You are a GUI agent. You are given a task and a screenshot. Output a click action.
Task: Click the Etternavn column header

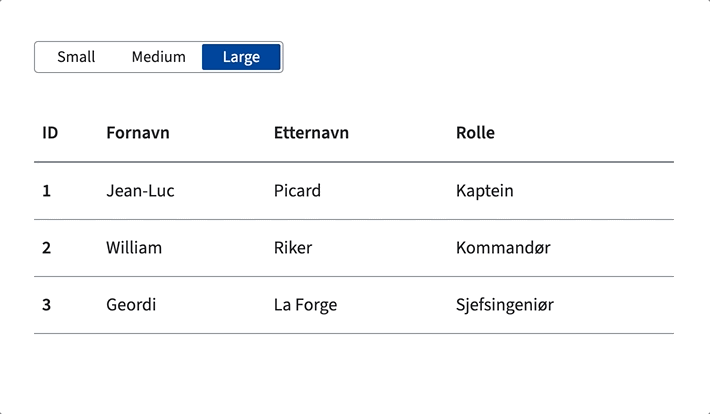click(x=311, y=133)
